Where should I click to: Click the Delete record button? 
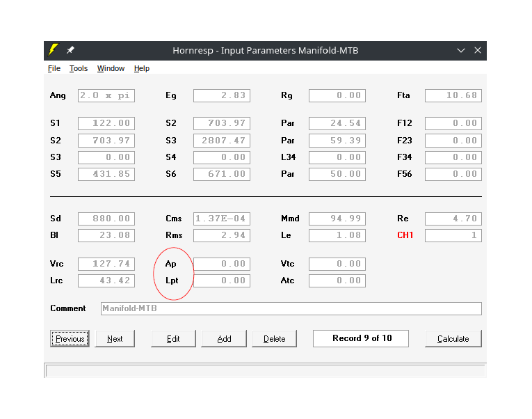274,338
